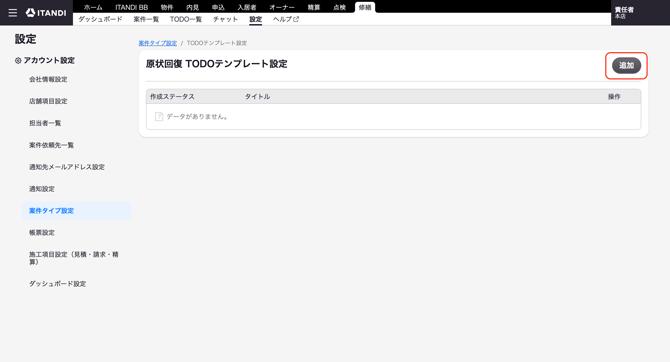This screenshot has width=670, height=362.
Task: Select the 修繕 tab
Action: 365,7
